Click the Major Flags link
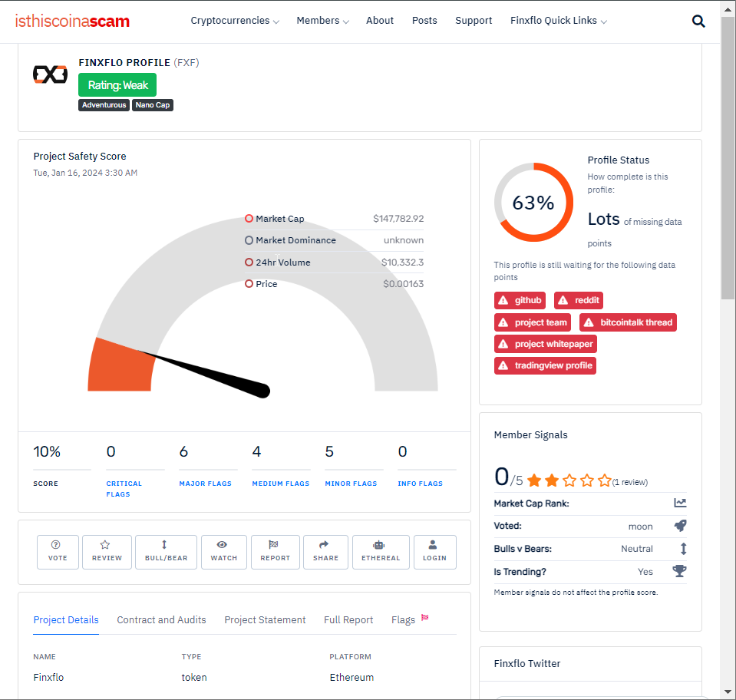 tap(205, 484)
